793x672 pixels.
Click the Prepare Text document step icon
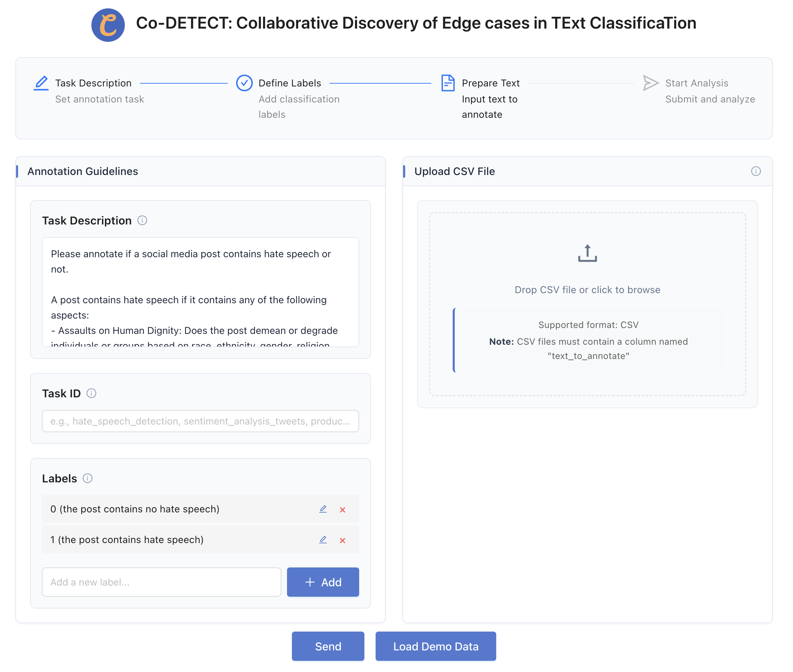pyautogui.click(x=447, y=83)
